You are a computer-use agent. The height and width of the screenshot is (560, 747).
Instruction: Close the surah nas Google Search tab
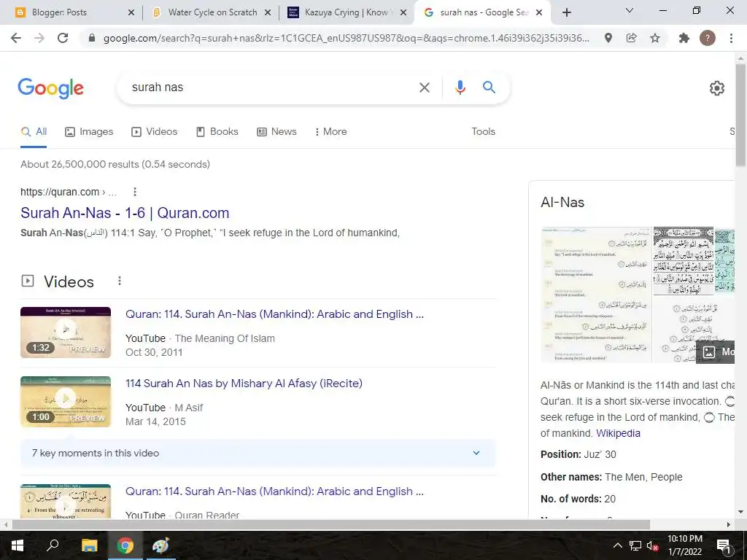pyautogui.click(x=539, y=13)
